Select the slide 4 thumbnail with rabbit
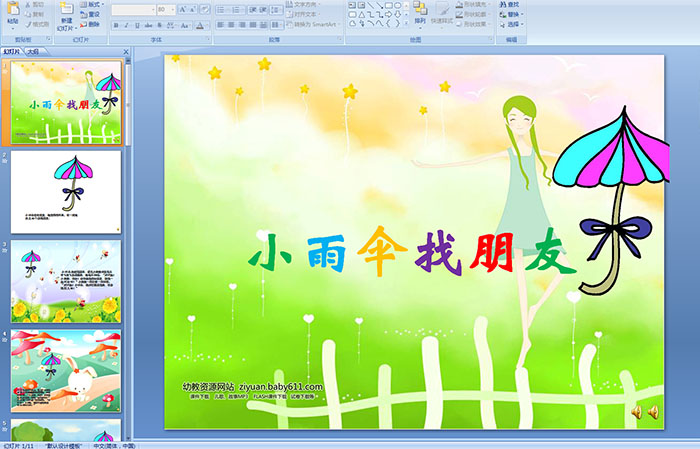This screenshot has height=449, width=700. [x=66, y=371]
